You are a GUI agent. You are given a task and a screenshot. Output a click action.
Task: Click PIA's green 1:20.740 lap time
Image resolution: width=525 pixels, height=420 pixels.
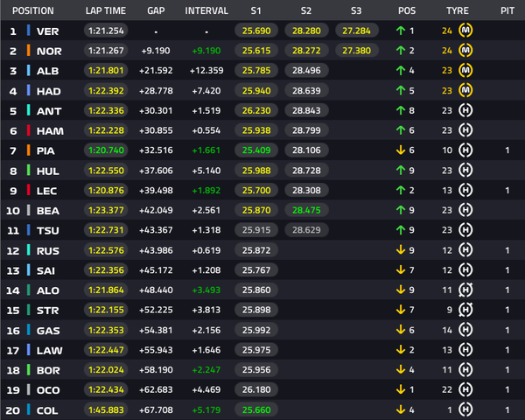click(x=106, y=150)
